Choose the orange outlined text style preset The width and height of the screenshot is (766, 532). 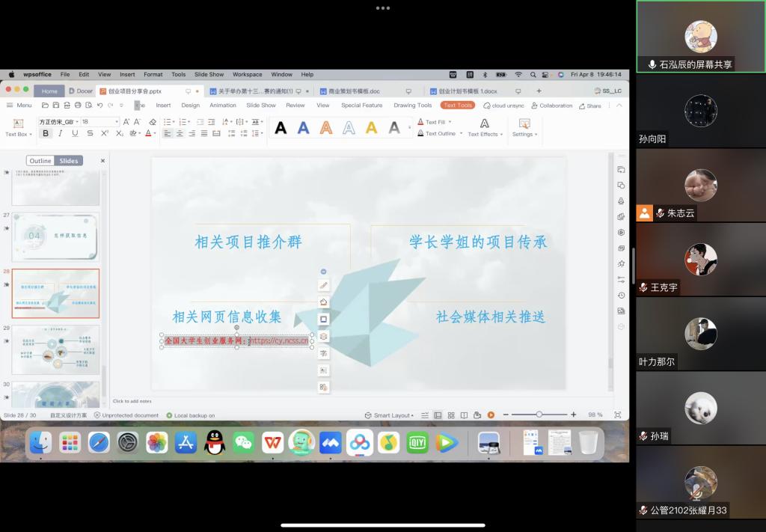click(326, 128)
